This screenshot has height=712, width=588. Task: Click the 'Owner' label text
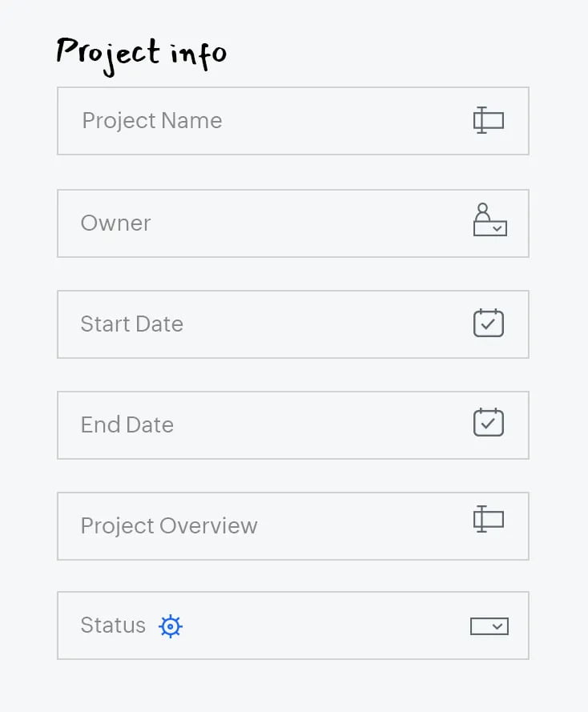(x=115, y=223)
